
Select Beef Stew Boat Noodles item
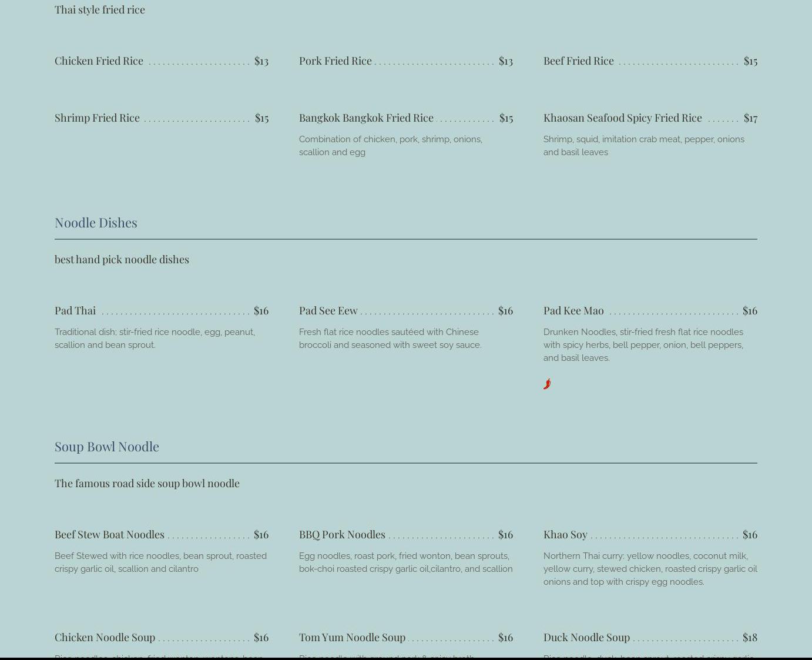click(109, 534)
